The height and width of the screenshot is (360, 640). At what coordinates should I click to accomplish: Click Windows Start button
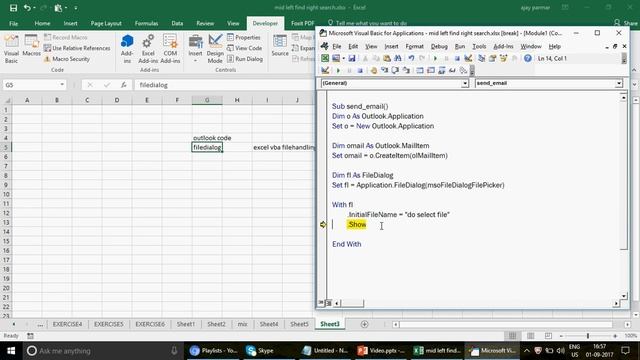coord(11,351)
